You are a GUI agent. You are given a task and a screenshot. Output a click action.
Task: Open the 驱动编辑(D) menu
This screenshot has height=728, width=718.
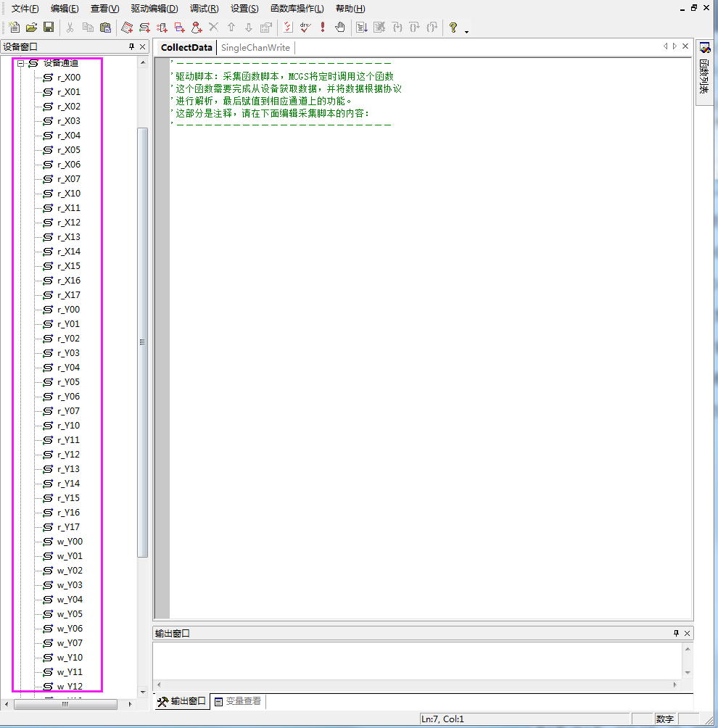[x=154, y=9]
